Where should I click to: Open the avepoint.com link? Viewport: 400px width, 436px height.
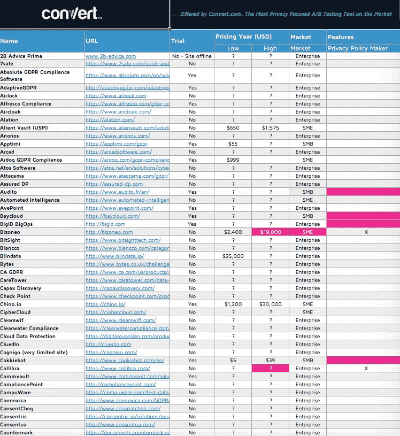[x=119, y=208]
